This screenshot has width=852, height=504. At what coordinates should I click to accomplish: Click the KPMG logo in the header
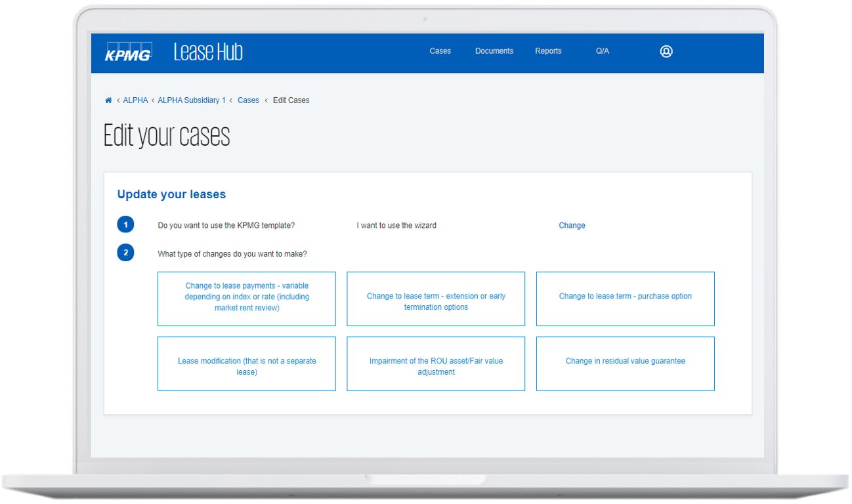[x=128, y=52]
